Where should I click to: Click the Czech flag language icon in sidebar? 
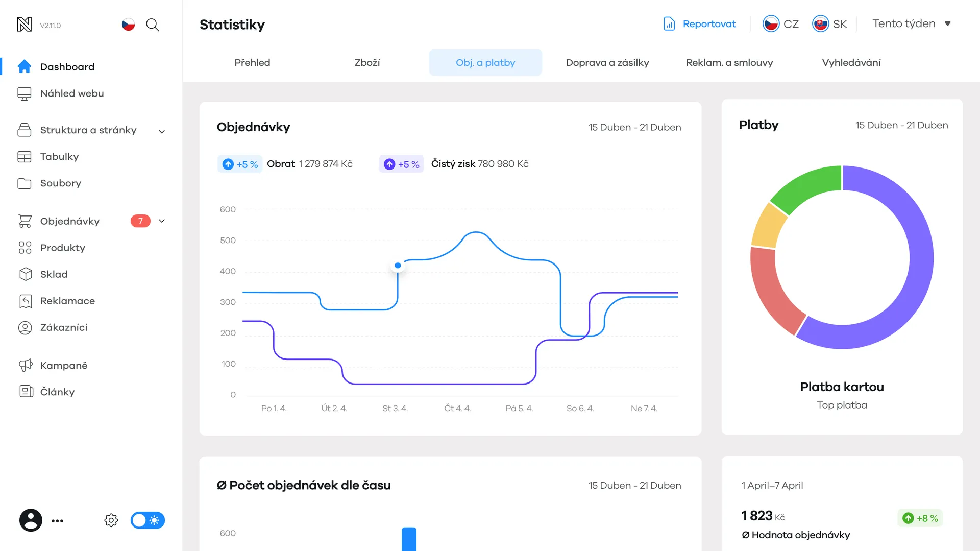(x=128, y=25)
